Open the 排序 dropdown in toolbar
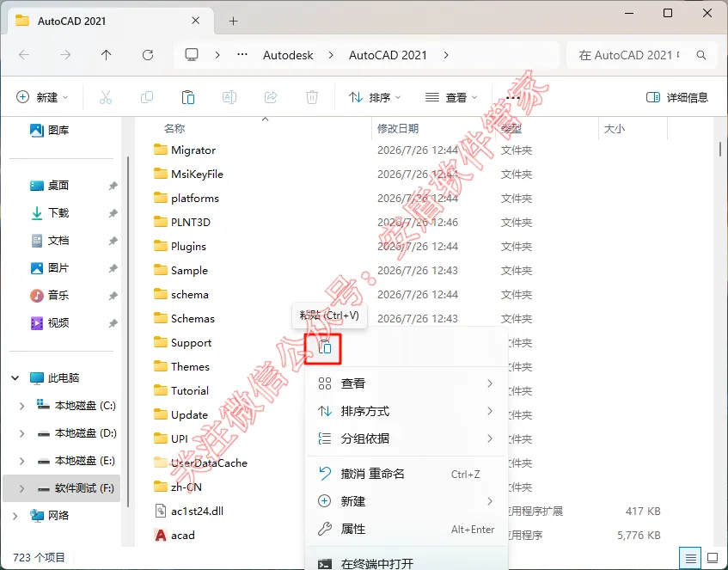 click(x=375, y=97)
